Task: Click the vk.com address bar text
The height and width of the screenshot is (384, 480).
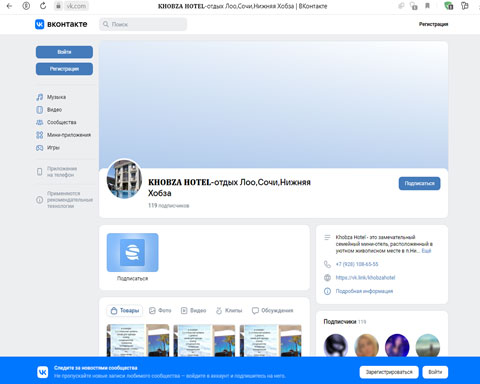Action: [x=76, y=6]
